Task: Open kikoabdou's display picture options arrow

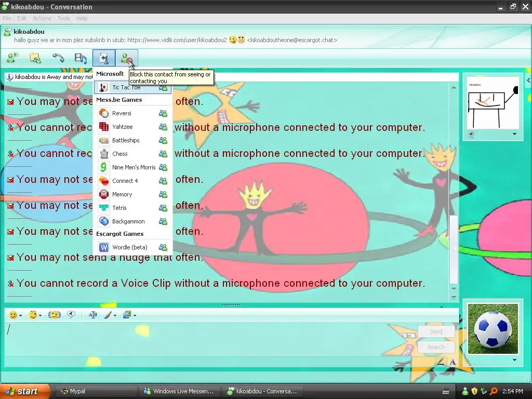Action: pos(514,135)
